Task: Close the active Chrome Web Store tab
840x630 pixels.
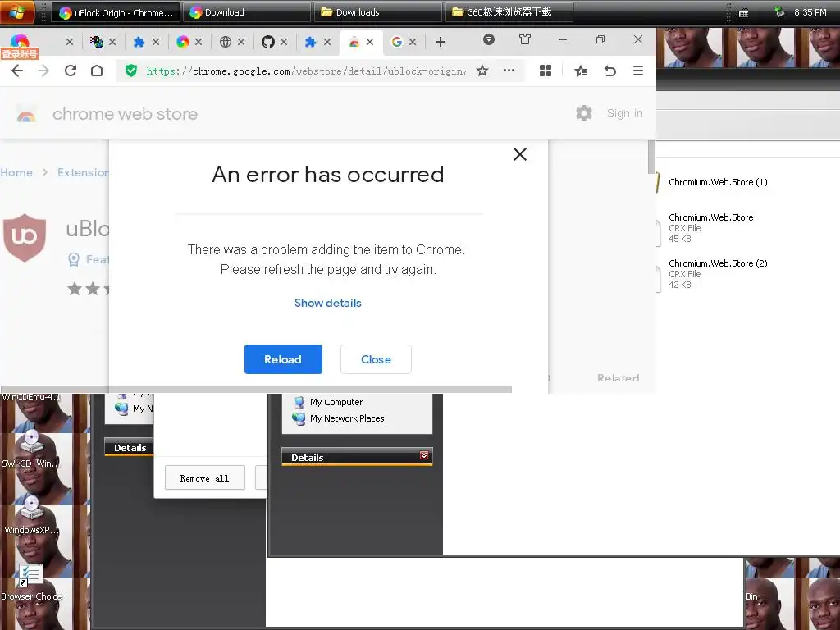Action: [x=370, y=42]
